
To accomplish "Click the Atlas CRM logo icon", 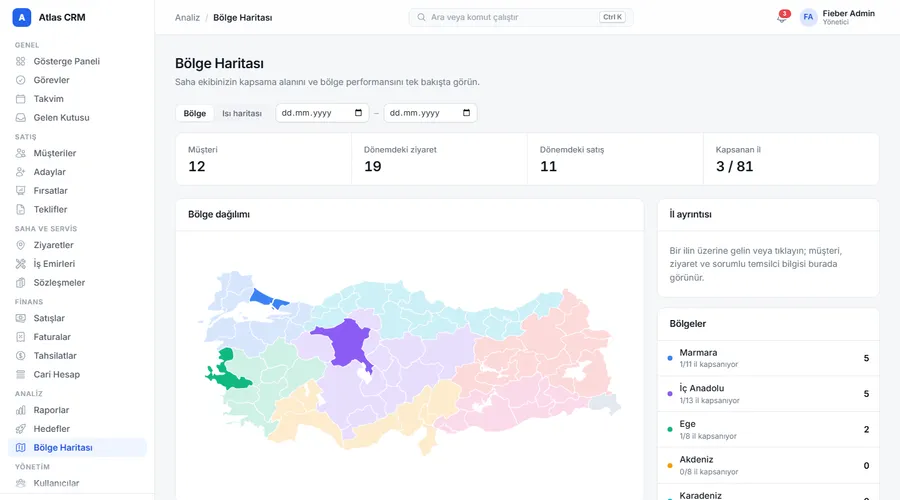I will point(21,17).
